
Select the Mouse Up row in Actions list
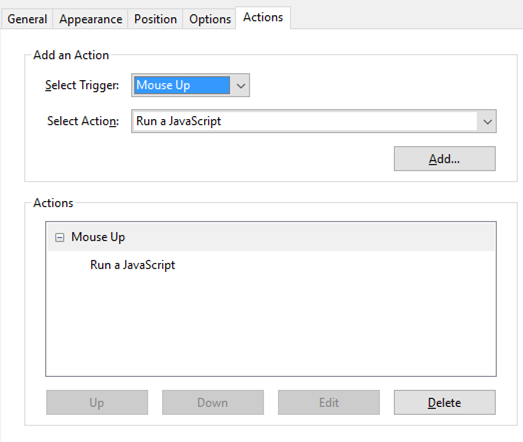[271, 237]
